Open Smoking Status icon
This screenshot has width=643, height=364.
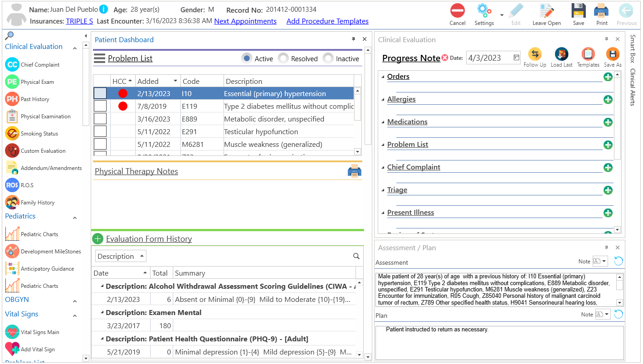click(12, 133)
